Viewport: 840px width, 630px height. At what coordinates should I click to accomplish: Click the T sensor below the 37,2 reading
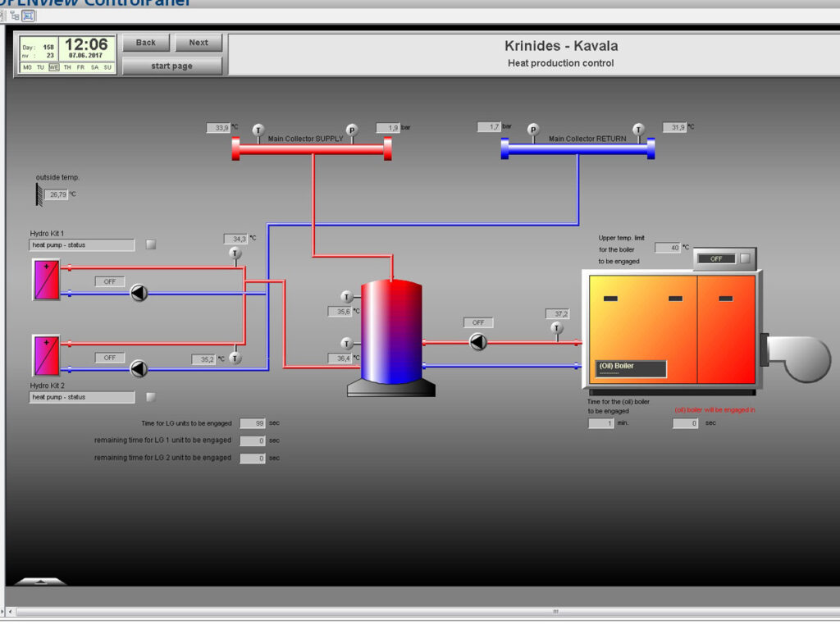point(557,328)
